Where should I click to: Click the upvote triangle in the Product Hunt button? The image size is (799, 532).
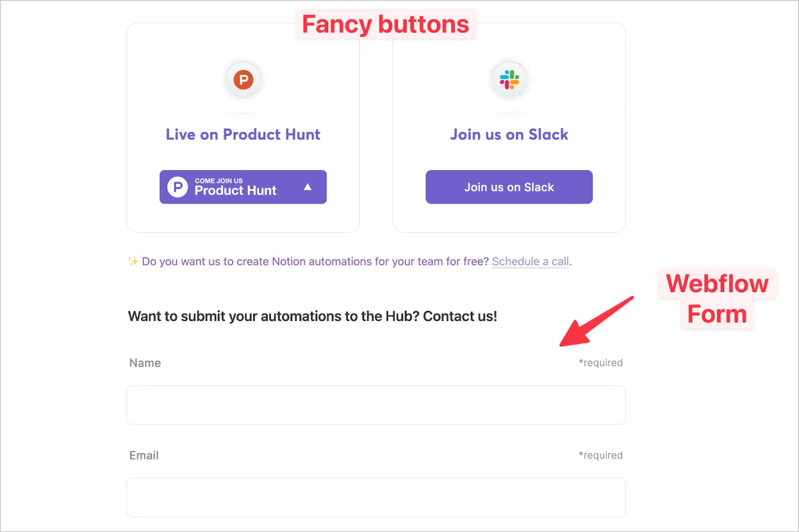pos(308,186)
